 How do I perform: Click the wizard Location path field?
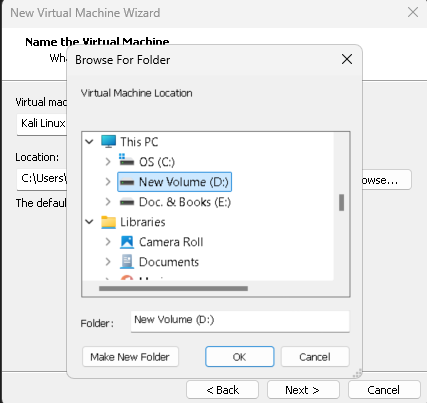42,179
